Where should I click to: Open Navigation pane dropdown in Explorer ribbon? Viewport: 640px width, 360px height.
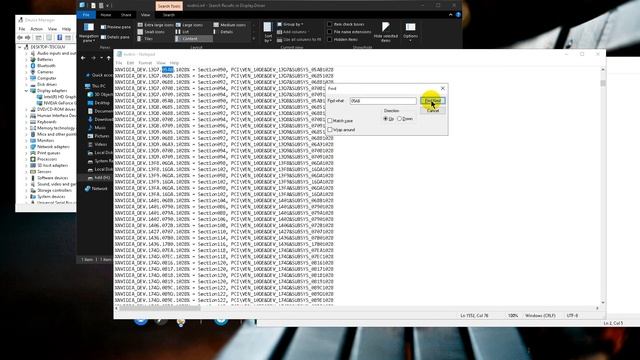click(x=89, y=32)
